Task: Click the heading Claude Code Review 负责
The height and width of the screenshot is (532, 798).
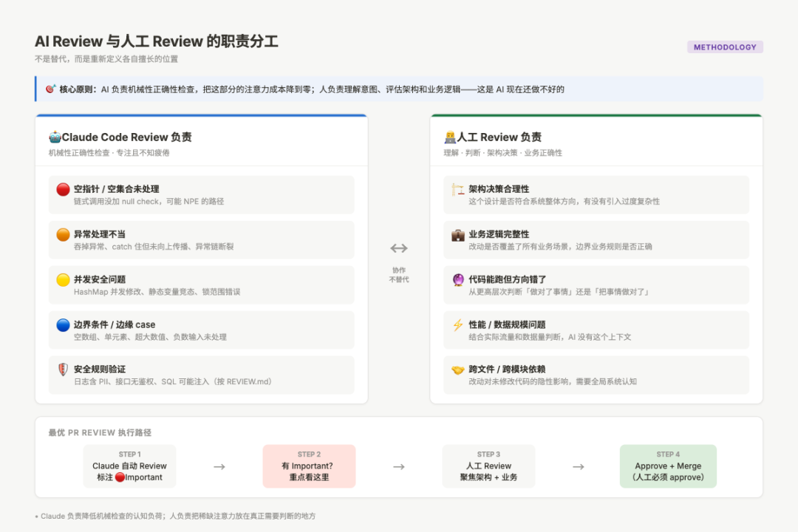Action: point(127,137)
